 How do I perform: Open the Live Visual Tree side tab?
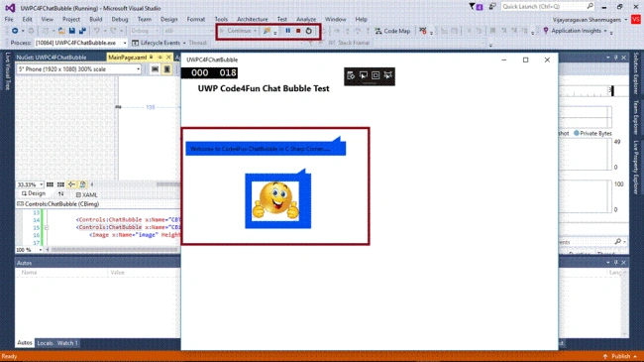(x=7, y=70)
